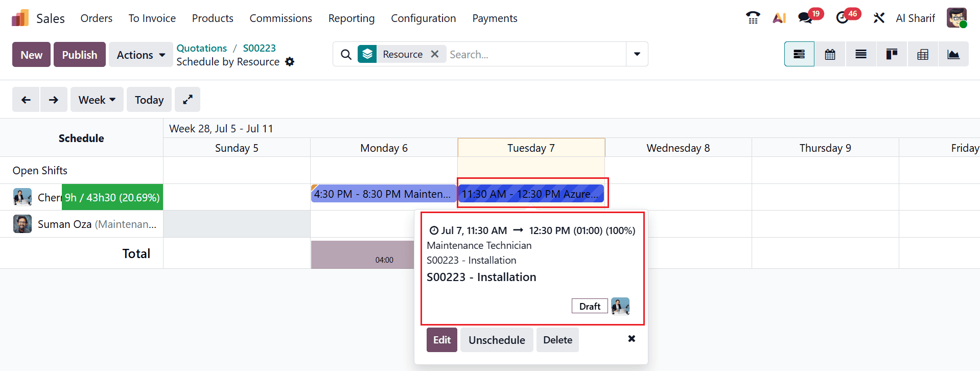Delete the selected shift
The height and width of the screenshot is (371, 980).
coord(557,340)
